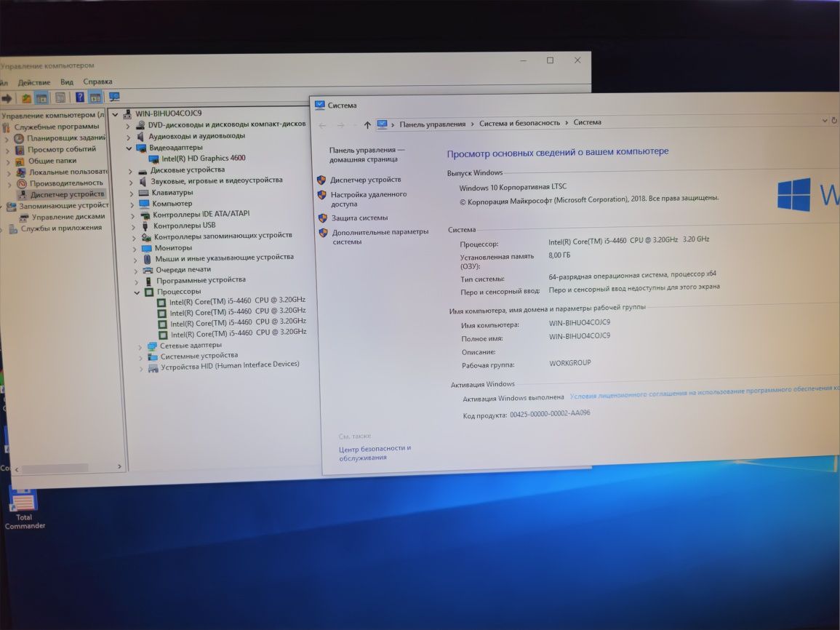Expand the Дисковые устройства node

click(129, 172)
